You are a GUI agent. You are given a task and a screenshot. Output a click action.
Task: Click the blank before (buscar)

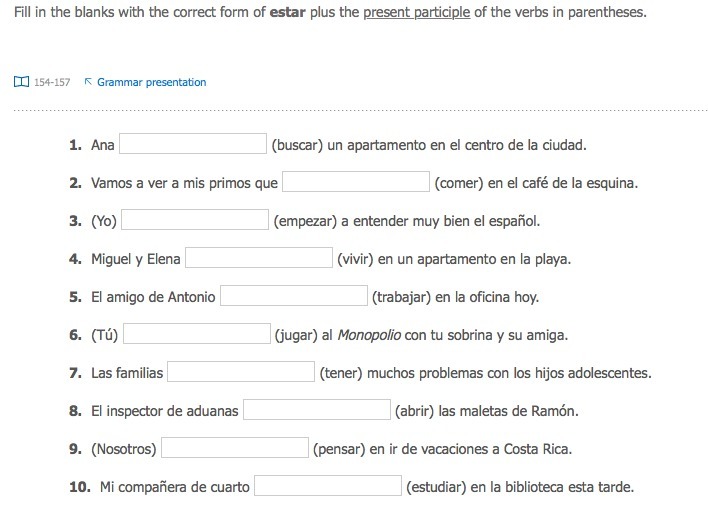coord(193,145)
